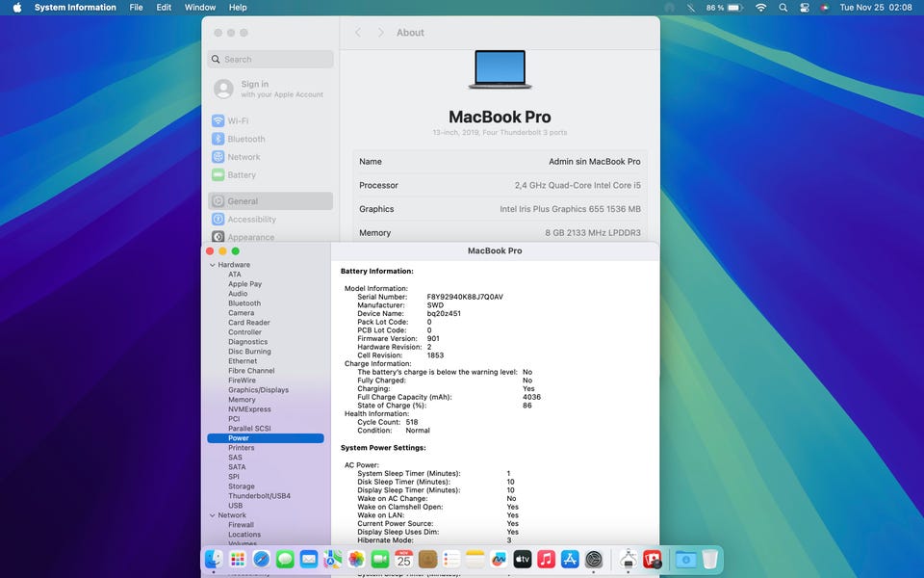The image size is (924, 578).
Task: Go forward in System Settings About window
Action: tap(380, 33)
